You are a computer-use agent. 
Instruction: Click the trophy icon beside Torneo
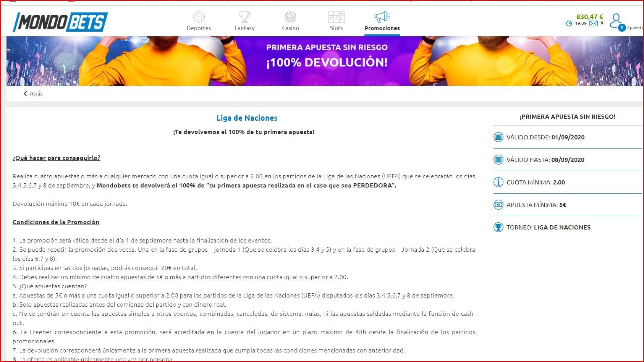tap(498, 227)
